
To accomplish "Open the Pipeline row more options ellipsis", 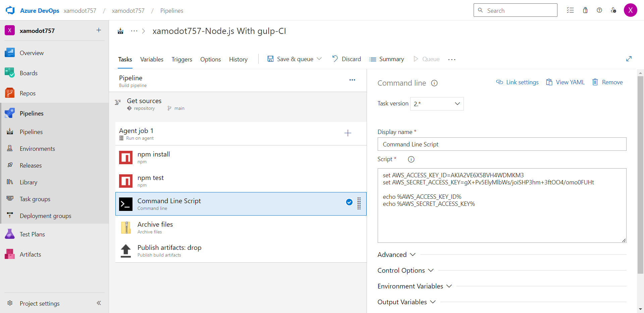I will click(352, 80).
